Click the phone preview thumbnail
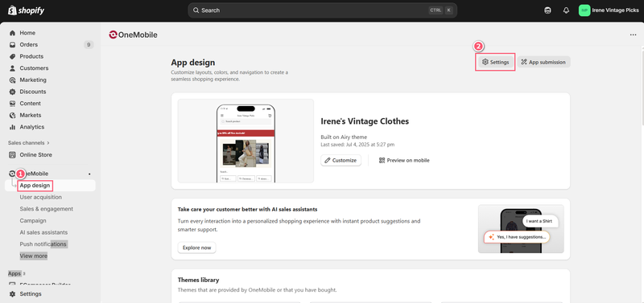Image resolution: width=644 pixels, height=303 pixels. click(246, 141)
